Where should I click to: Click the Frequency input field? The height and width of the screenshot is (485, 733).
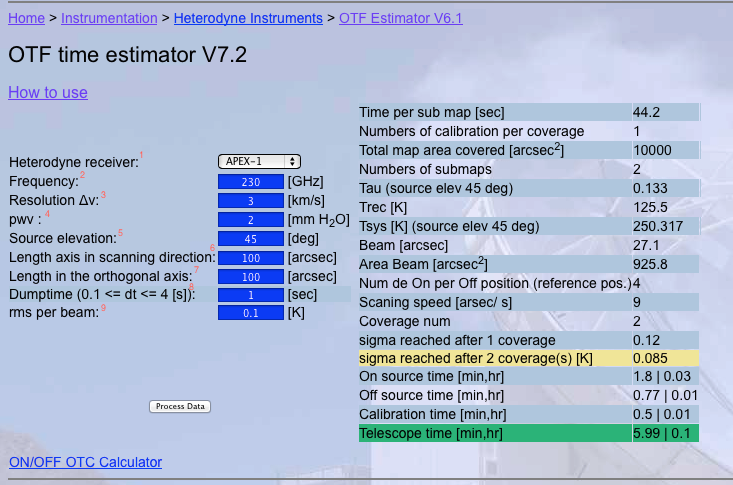pyautogui.click(x=250, y=181)
